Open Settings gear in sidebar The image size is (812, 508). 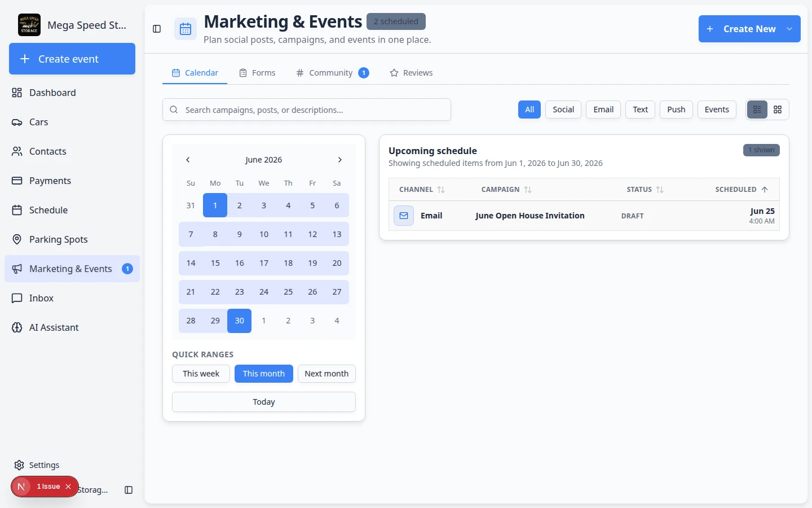point(19,465)
